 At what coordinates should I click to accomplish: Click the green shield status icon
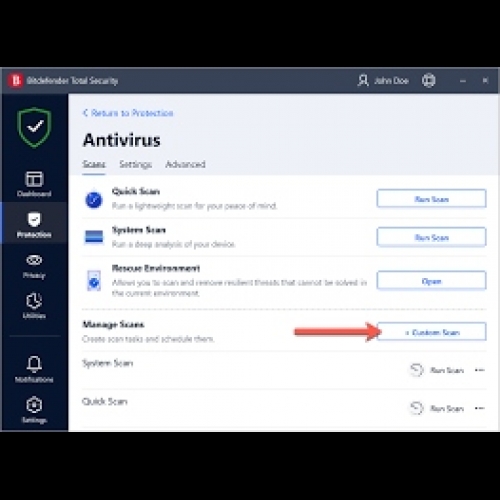coord(34,127)
